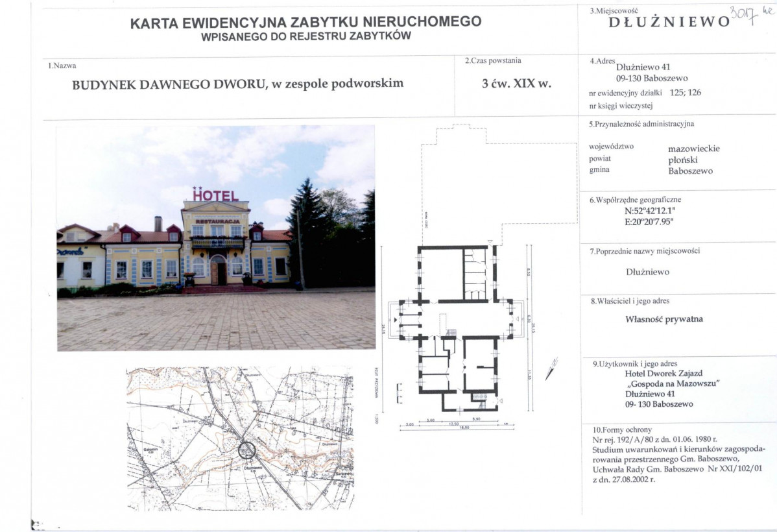Click the topographic location map
The height and width of the screenshot is (532, 777).
click(x=241, y=439)
